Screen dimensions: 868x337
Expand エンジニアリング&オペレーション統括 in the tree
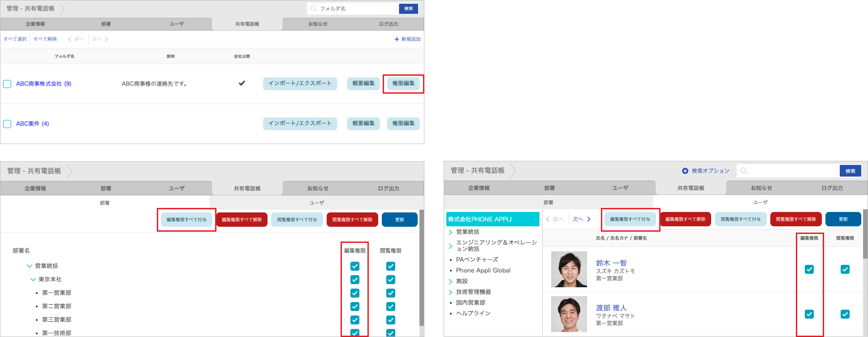point(450,246)
